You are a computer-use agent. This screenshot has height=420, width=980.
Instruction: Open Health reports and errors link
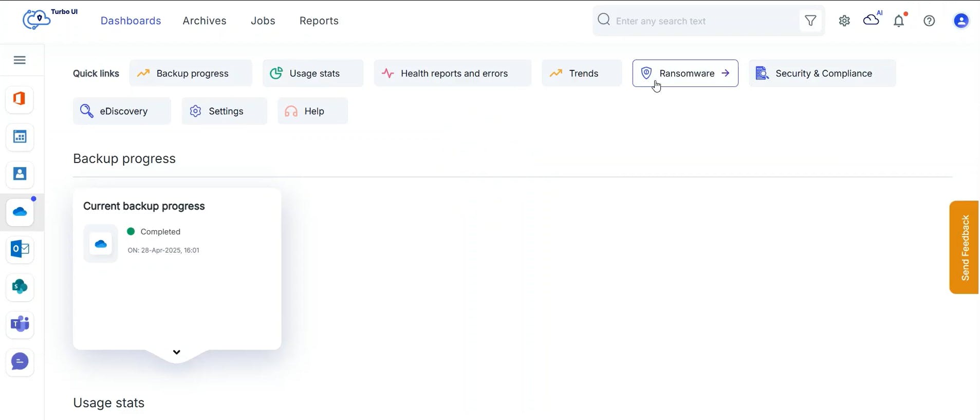point(453,73)
